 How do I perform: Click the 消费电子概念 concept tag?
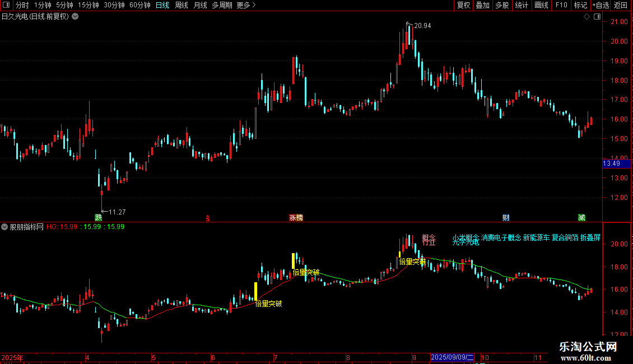pyautogui.click(x=501, y=237)
